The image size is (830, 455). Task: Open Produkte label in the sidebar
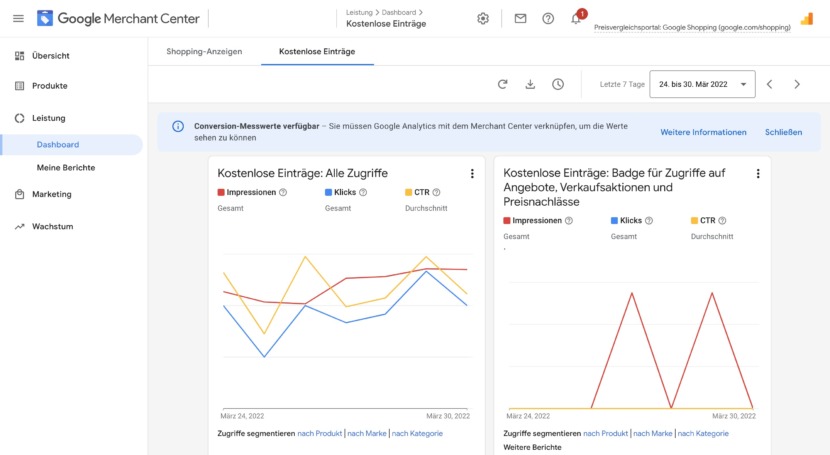point(50,86)
